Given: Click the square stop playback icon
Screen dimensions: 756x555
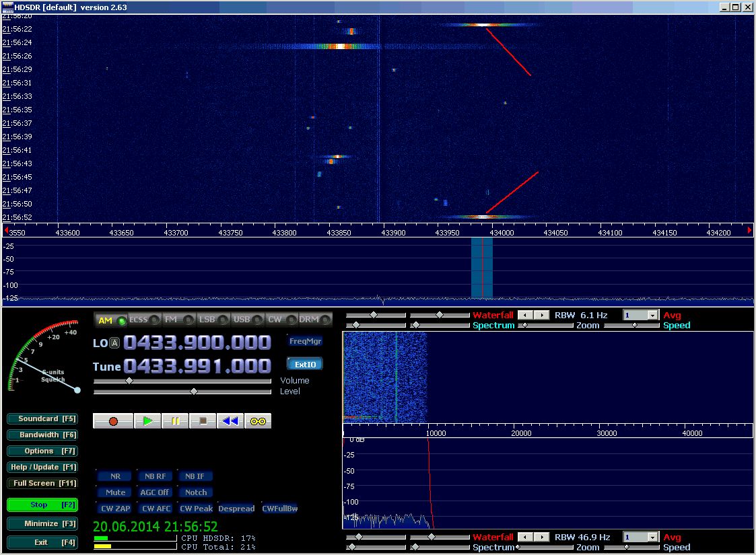Looking at the screenshot, I should point(203,421).
